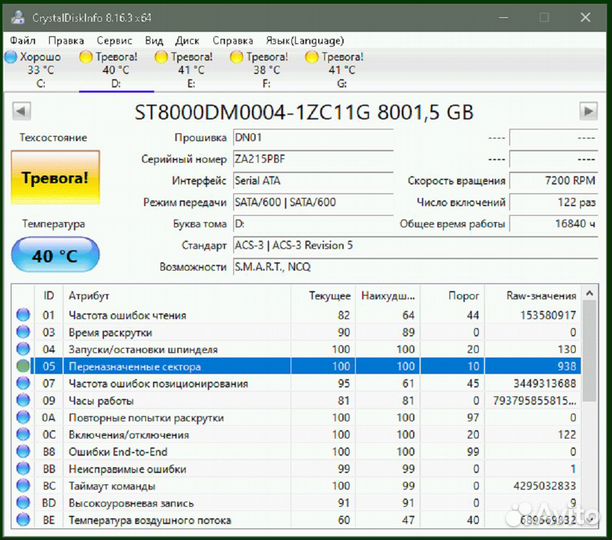
Task: Click the Возможности field S.M.A.R.T., NCQ
Action: point(415,267)
